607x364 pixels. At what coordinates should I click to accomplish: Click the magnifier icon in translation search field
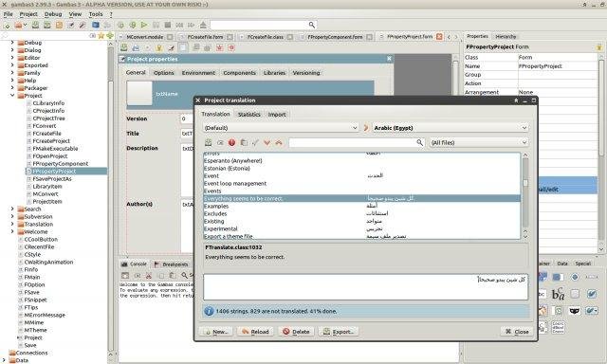tap(419, 142)
